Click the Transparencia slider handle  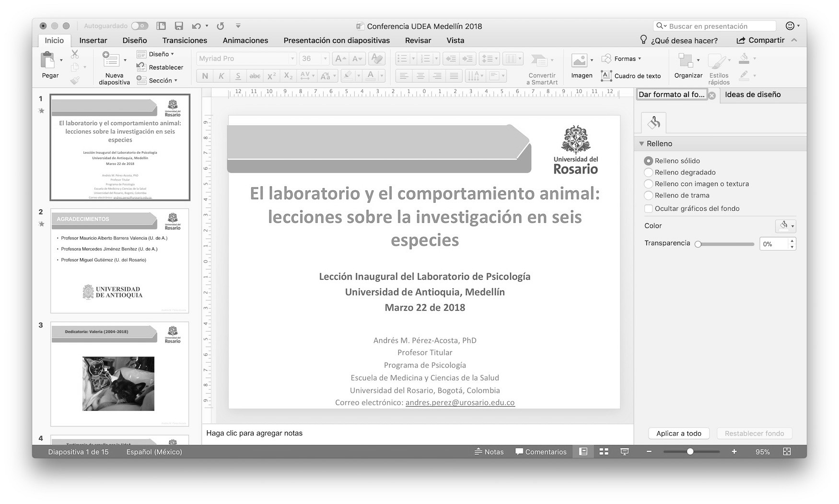click(x=698, y=244)
